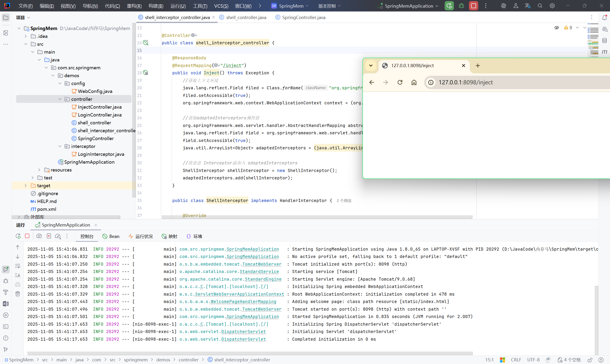Click the clear console trash icon
Screen dimensions: 610x364
(18, 294)
